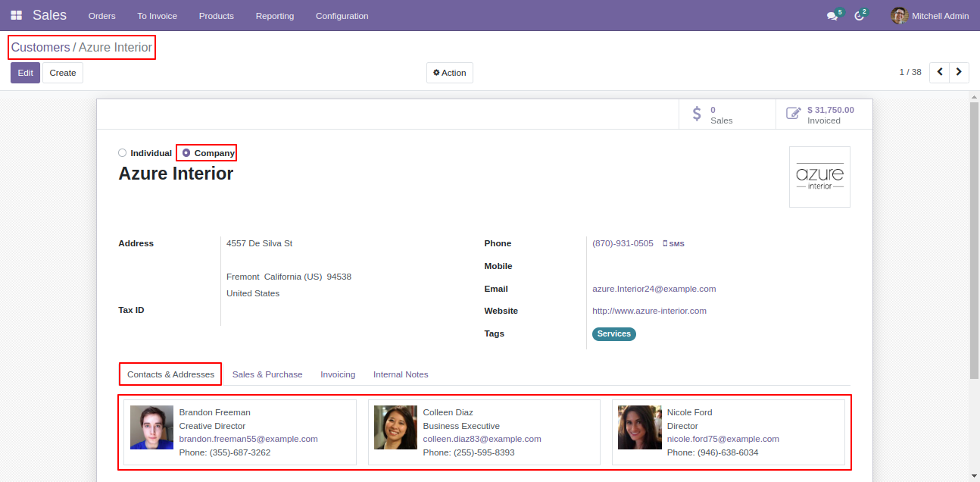Click the Brandon Freeman name
The width and height of the screenshot is (980, 482).
point(215,412)
